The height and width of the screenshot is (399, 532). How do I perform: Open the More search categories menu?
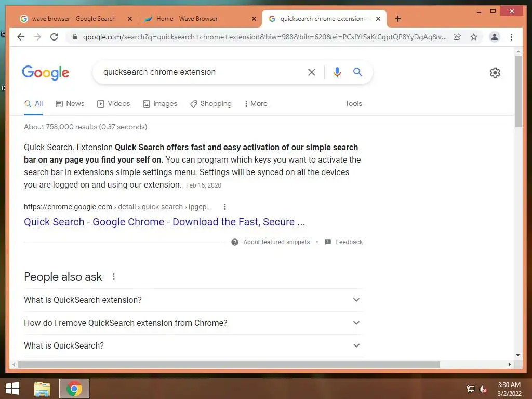[x=256, y=104]
